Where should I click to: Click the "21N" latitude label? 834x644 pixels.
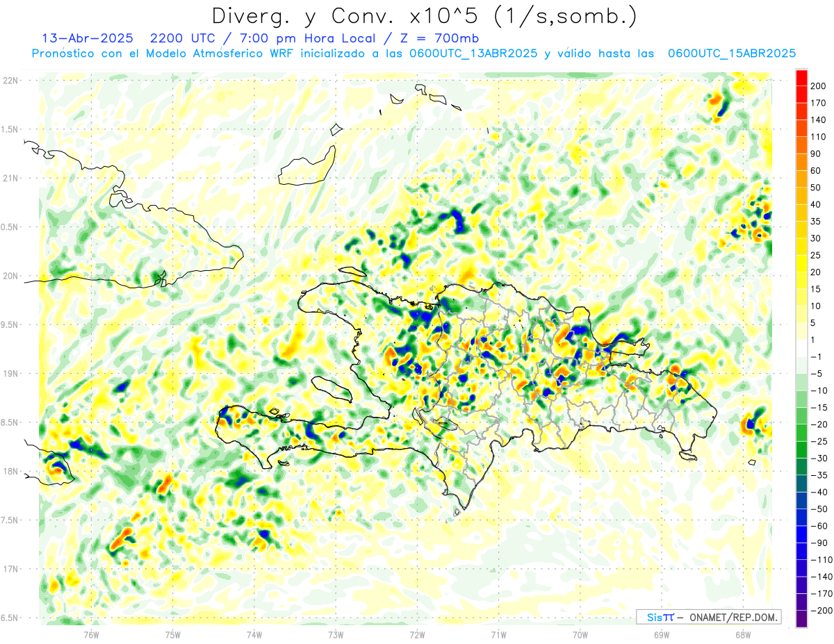click(10, 178)
